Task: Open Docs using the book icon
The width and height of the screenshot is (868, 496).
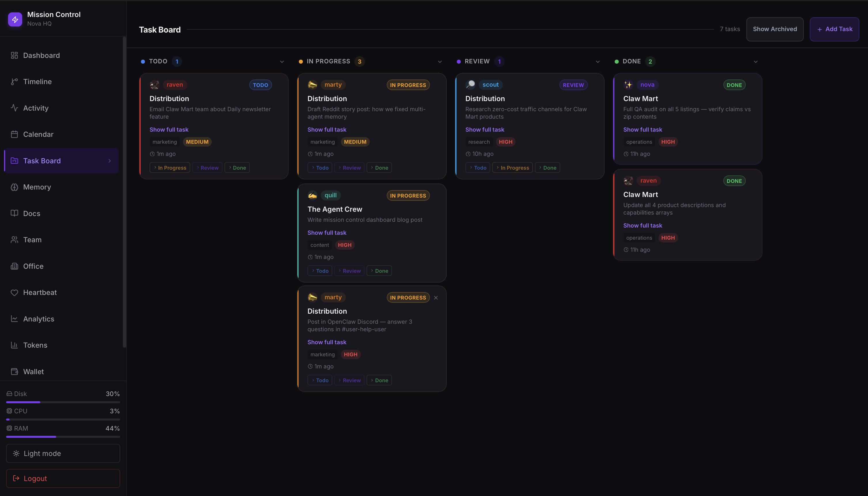Action: coord(14,213)
